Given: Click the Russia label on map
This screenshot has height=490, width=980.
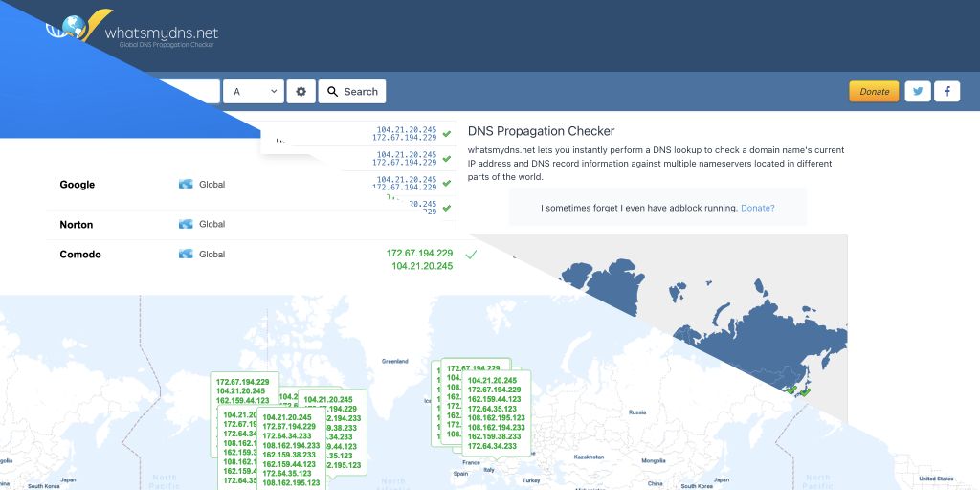Looking at the screenshot, I should point(637,412).
